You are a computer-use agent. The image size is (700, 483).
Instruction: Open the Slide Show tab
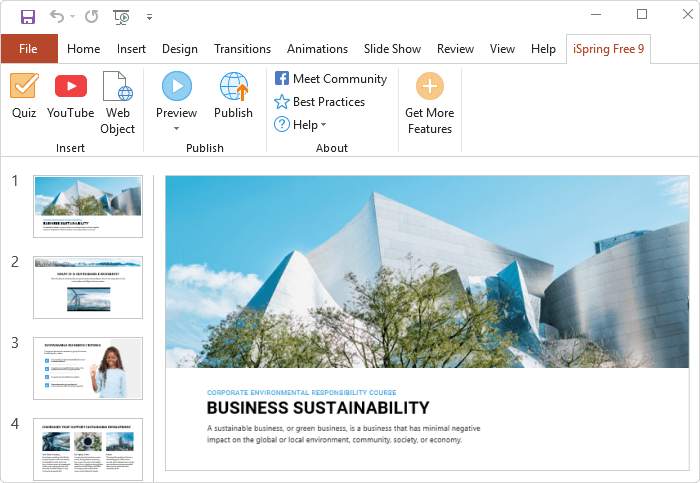[x=392, y=49]
